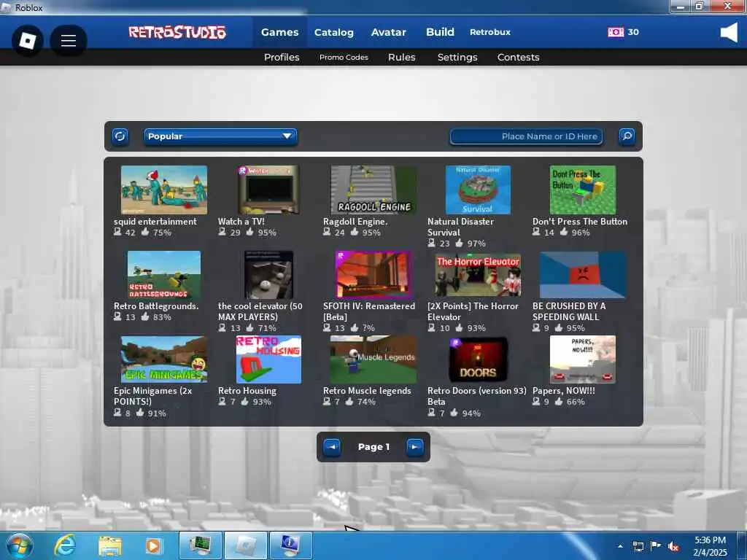Open the network icon in system tray
Image resolution: width=747 pixels, height=560 pixels.
[638, 546]
